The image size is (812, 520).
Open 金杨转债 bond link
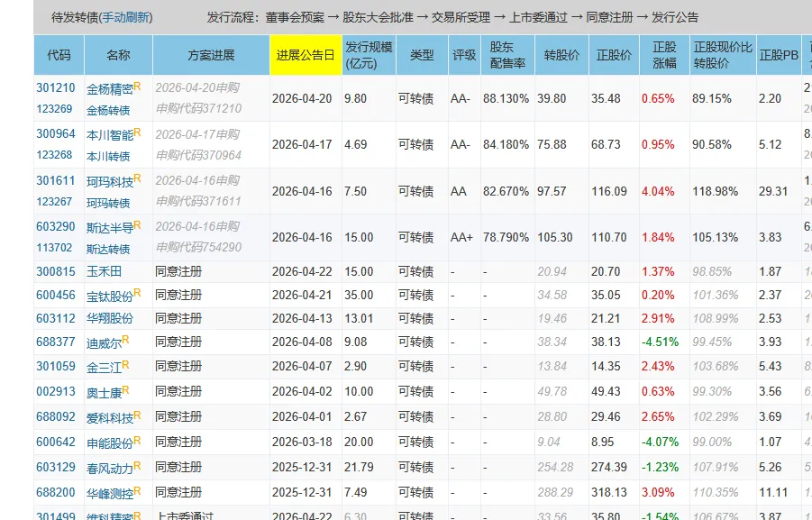108,110
